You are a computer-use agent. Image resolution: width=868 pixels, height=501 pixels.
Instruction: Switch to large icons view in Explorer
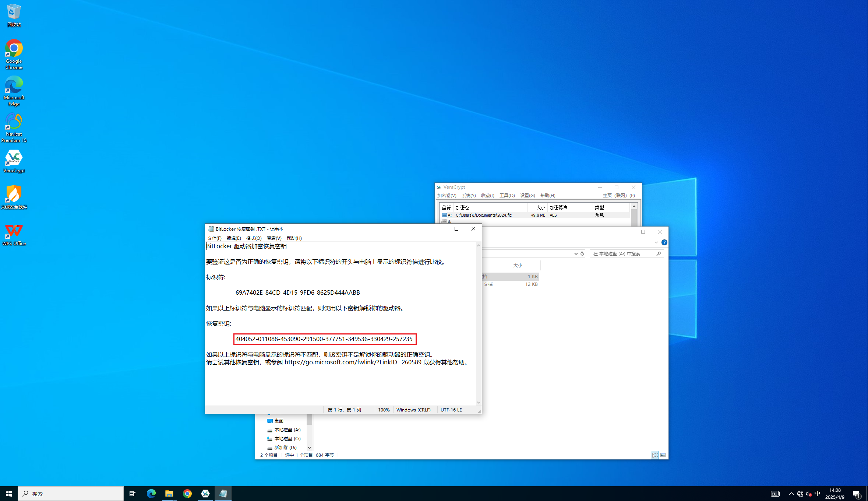[x=663, y=455]
